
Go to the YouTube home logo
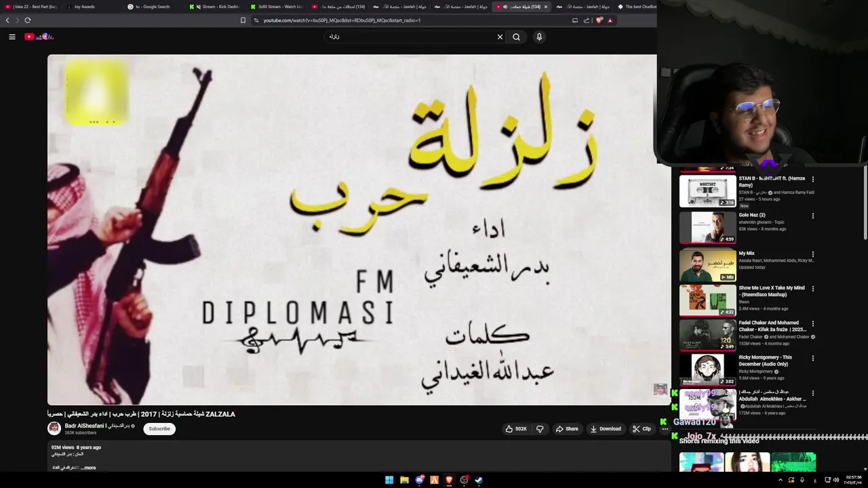click(x=39, y=37)
